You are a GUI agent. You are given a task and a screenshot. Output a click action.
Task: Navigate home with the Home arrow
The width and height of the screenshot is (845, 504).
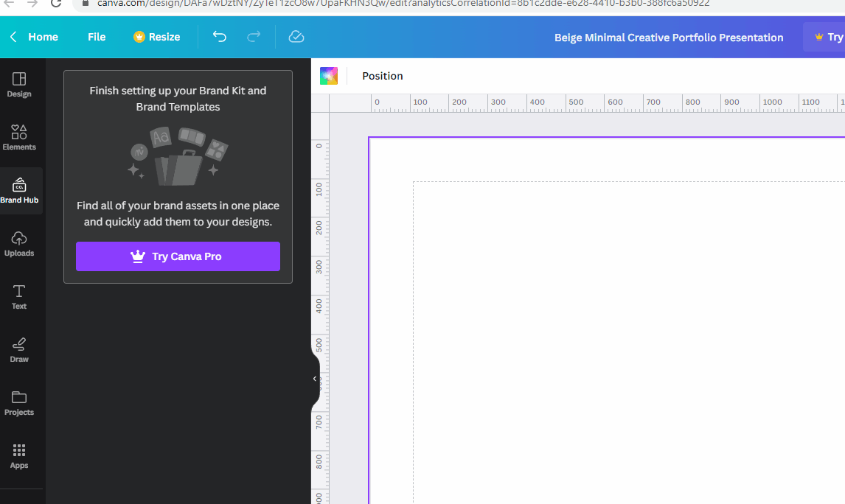click(x=33, y=36)
